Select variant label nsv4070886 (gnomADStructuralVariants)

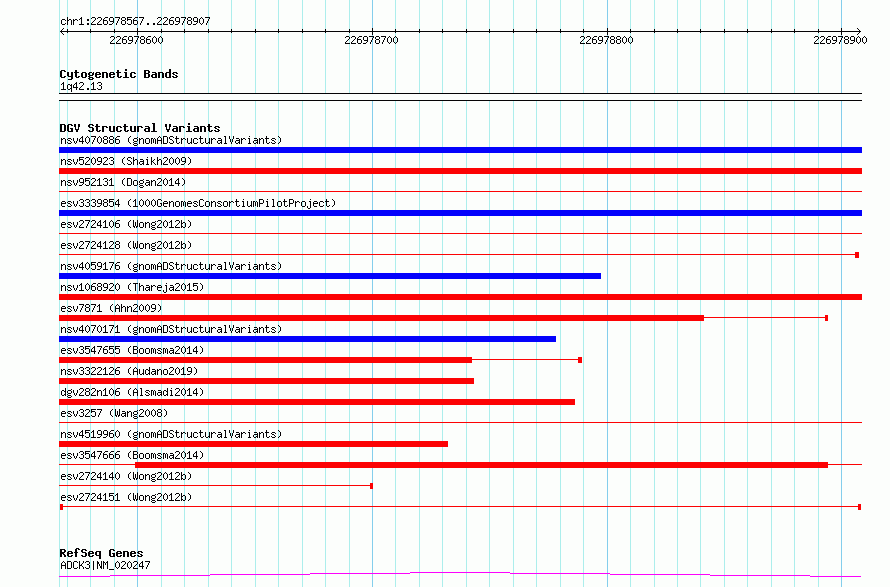[x=171, y=140]
